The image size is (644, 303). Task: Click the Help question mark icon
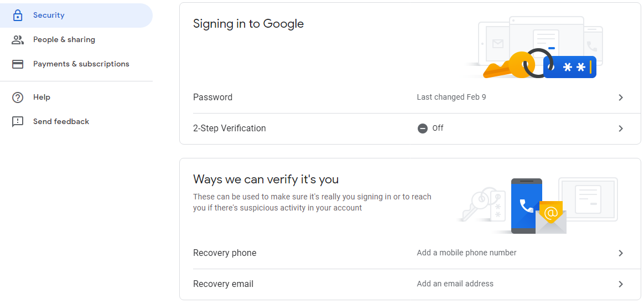coord(18,97)
